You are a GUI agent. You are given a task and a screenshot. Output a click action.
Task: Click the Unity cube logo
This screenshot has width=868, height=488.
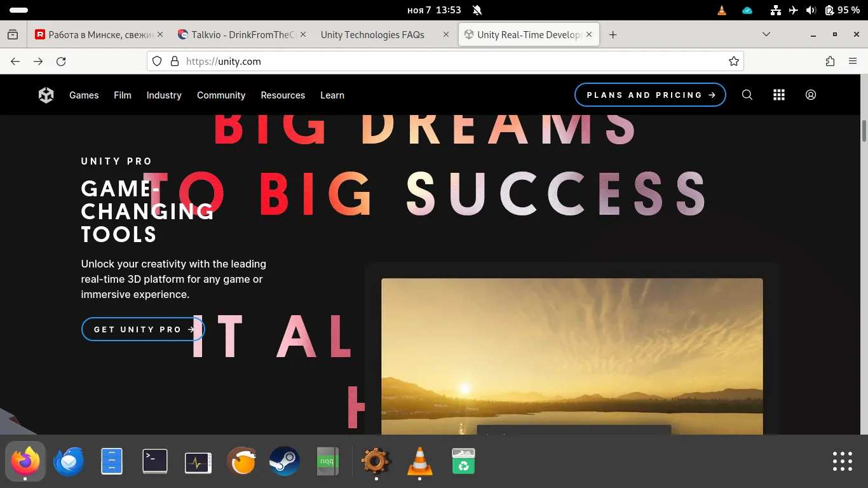click(46, 95)
